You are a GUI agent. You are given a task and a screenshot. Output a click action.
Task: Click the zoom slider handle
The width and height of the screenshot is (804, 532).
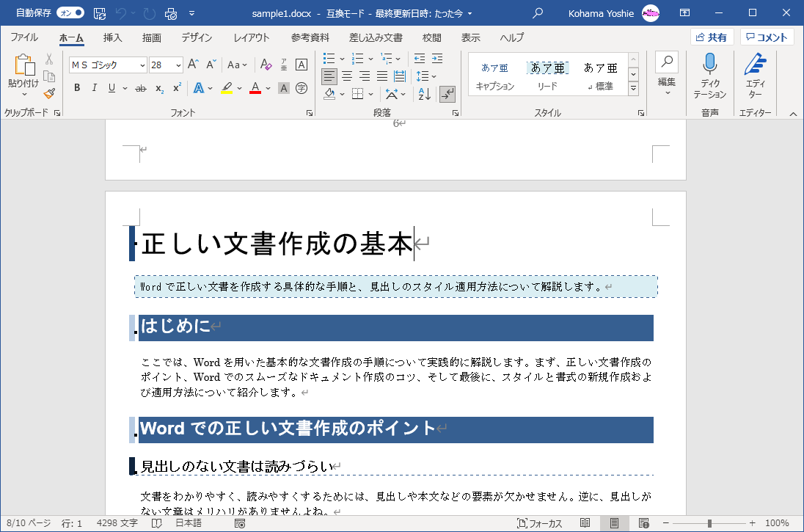pyautogui.click(x=709, y=523)
